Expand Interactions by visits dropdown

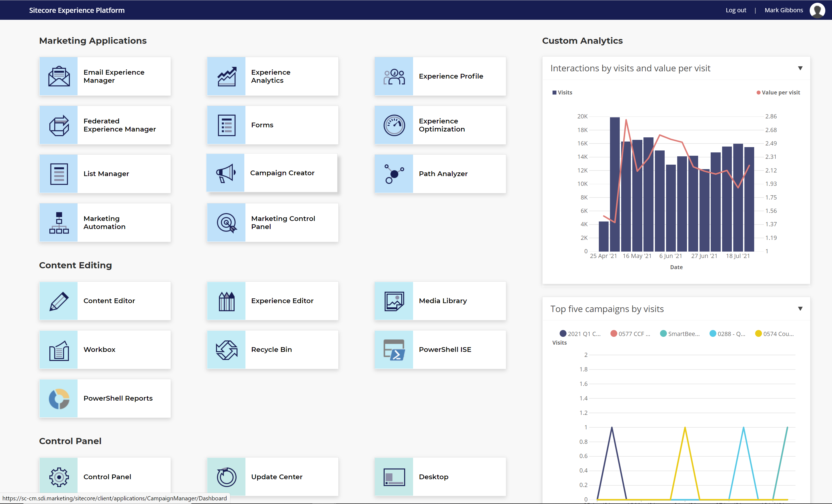click(x=800, y=68)
